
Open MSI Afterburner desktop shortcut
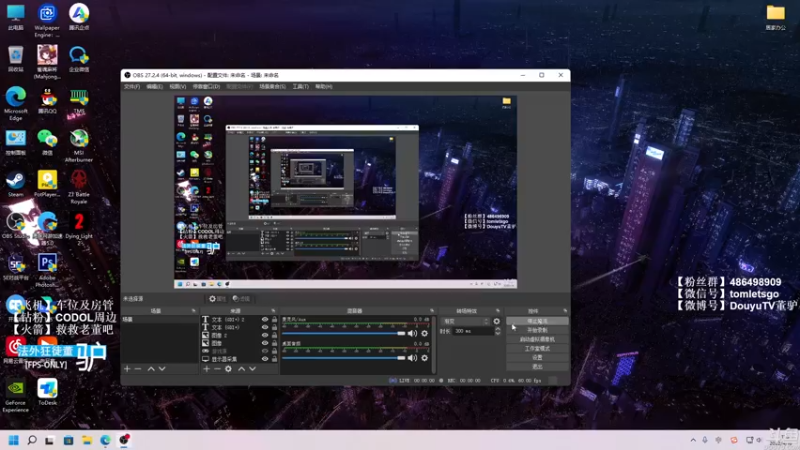click(79, 145)
